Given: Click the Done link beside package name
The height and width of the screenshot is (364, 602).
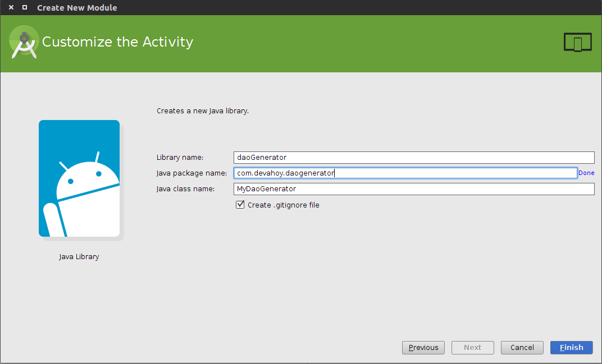Looking at the screenshot, I should (x=586, y=173).
